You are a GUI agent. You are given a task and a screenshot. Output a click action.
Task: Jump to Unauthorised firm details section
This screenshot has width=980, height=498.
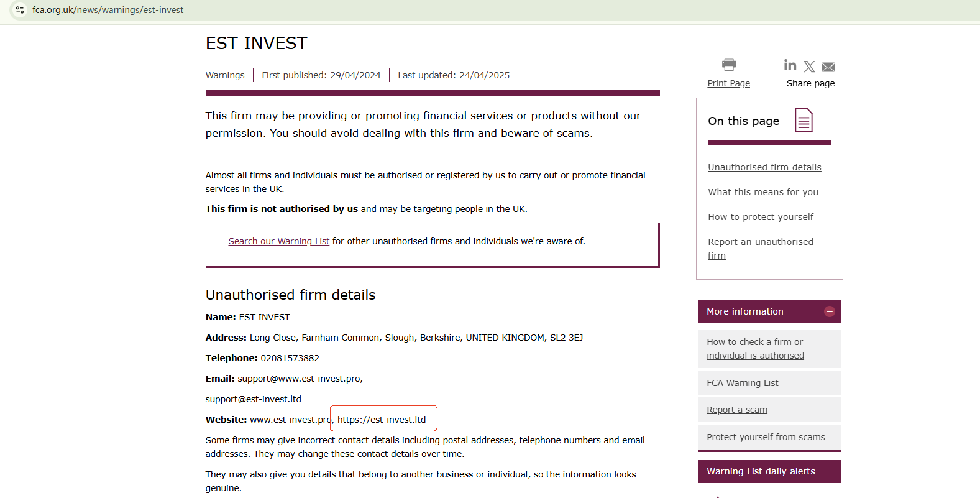tap(764, 167)
